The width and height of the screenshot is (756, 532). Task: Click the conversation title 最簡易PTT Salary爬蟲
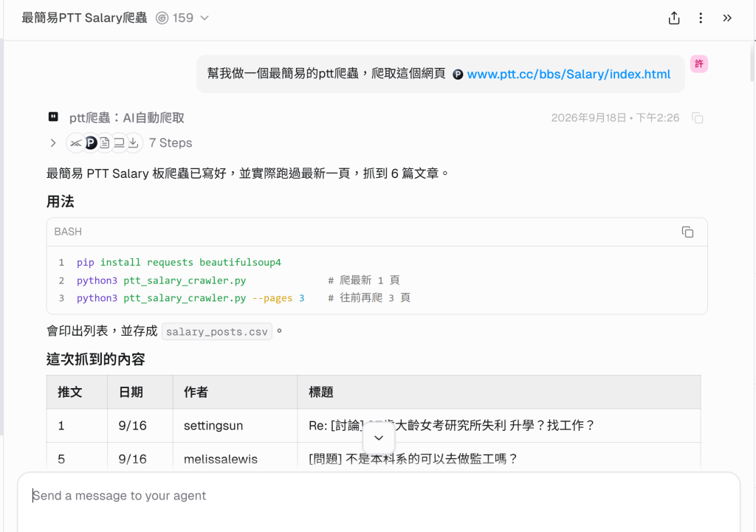(84, 18)
